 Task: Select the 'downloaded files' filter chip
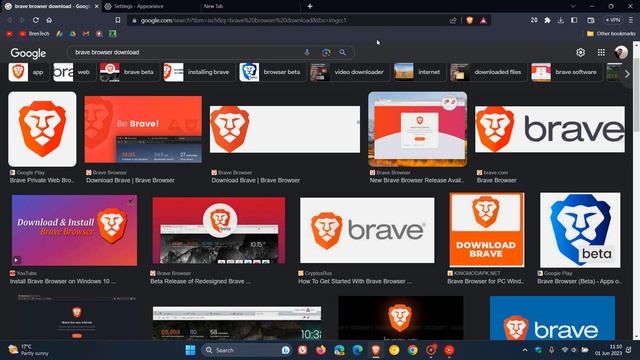[x=488, y=72]
